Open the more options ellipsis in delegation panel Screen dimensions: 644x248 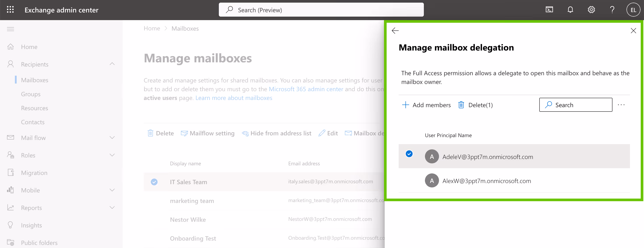621,105
